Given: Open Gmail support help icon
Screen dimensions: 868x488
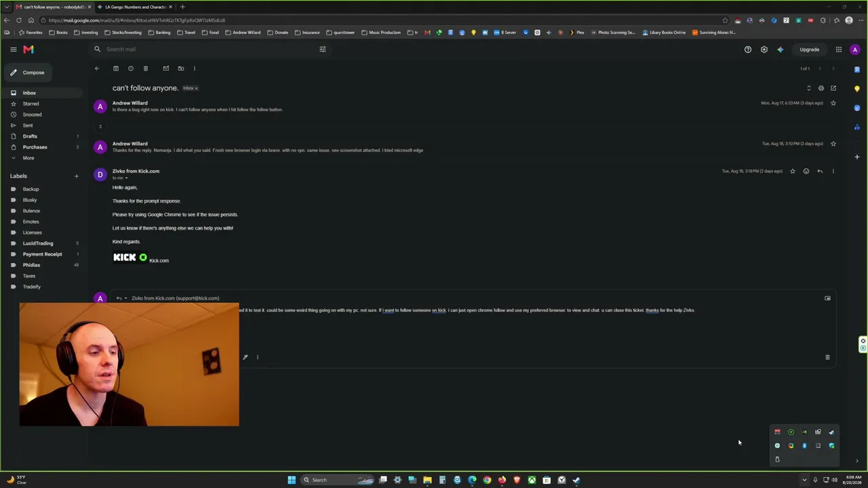Looking at the screenshot, I should pos(748,49).
